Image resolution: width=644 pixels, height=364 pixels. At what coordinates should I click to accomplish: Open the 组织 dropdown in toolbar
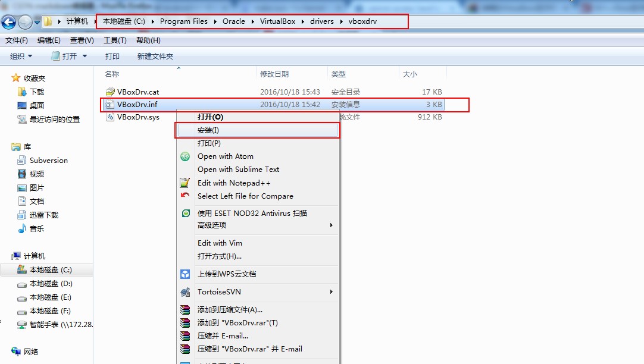(21, 57)
